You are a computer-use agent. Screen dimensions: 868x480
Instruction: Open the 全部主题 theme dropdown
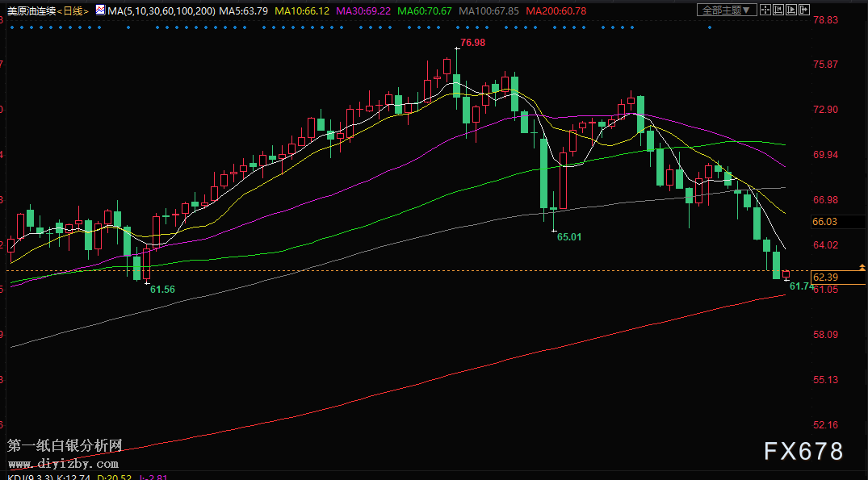(x=727, y=10)
